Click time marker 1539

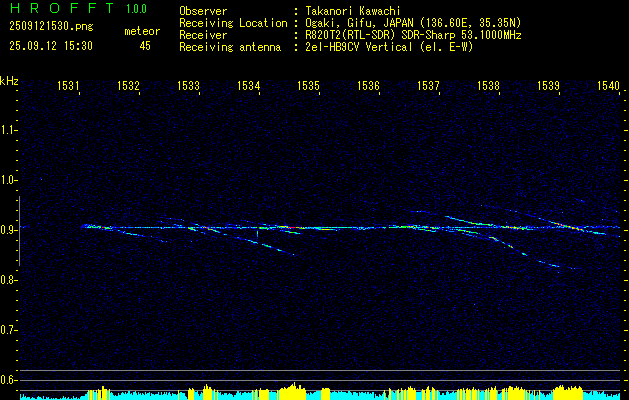coord(548,85)
